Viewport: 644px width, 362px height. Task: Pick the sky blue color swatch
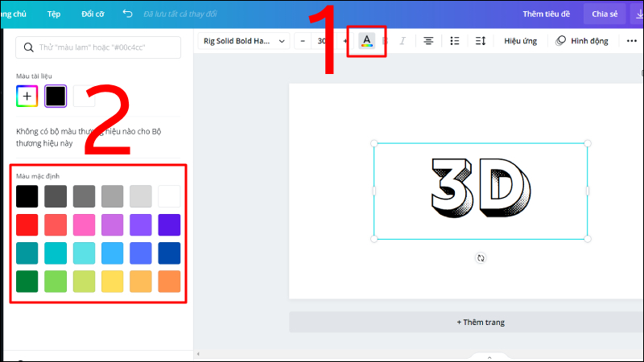coord(112,253)
